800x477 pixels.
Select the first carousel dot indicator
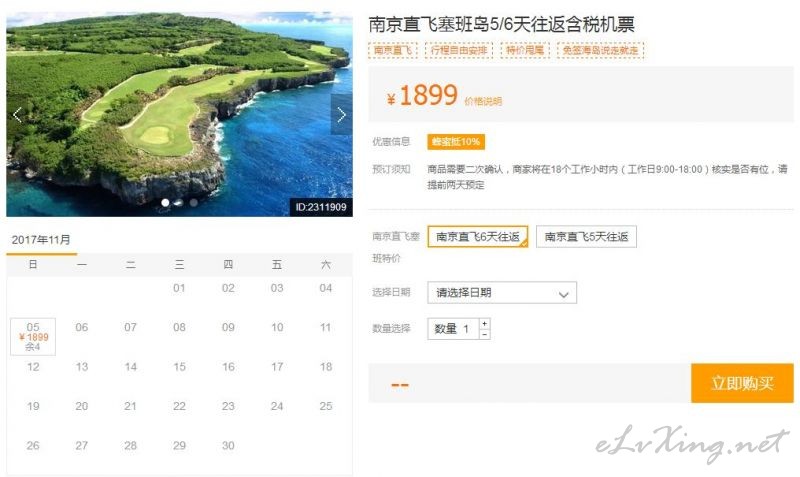165,203
